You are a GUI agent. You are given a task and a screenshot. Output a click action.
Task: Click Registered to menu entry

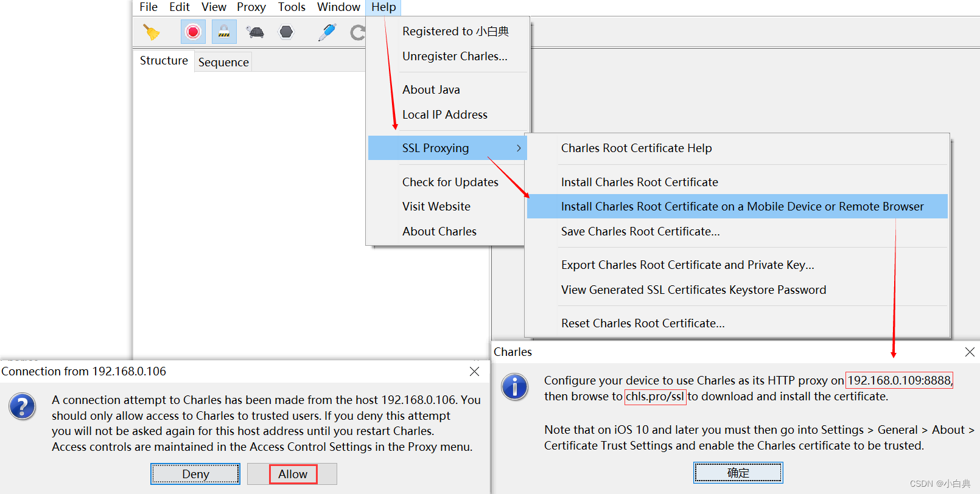[448, 32]
